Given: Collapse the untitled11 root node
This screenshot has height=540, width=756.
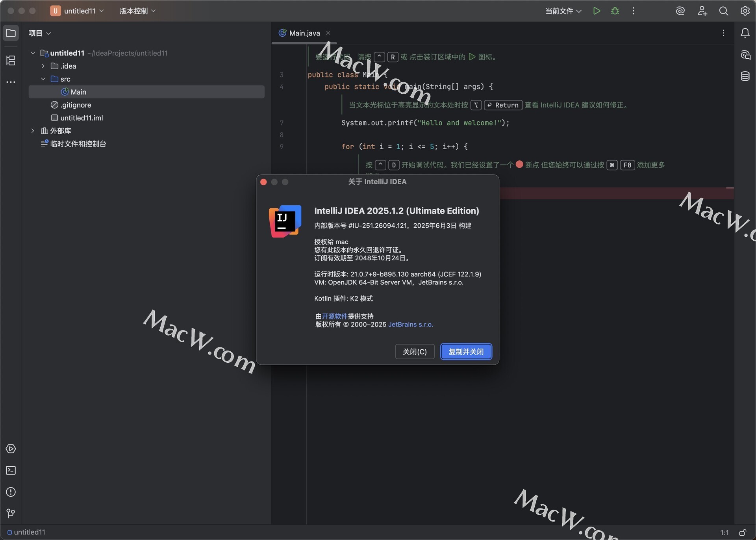Looking at the screenshot, I should click(33, 53).
